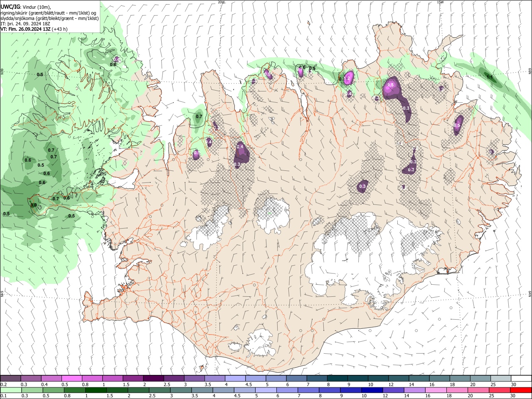Select the upper legend swatch starting at 6
The width and height of the screenshot is (532, 399).
pos(296,378)
